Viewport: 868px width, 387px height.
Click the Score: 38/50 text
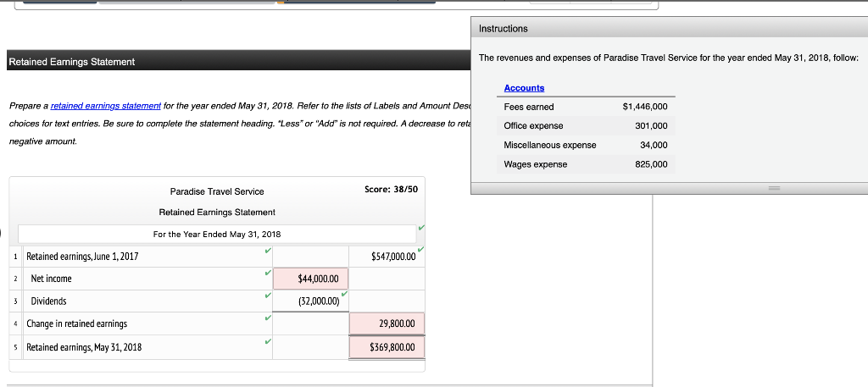[x=392, y=189]
